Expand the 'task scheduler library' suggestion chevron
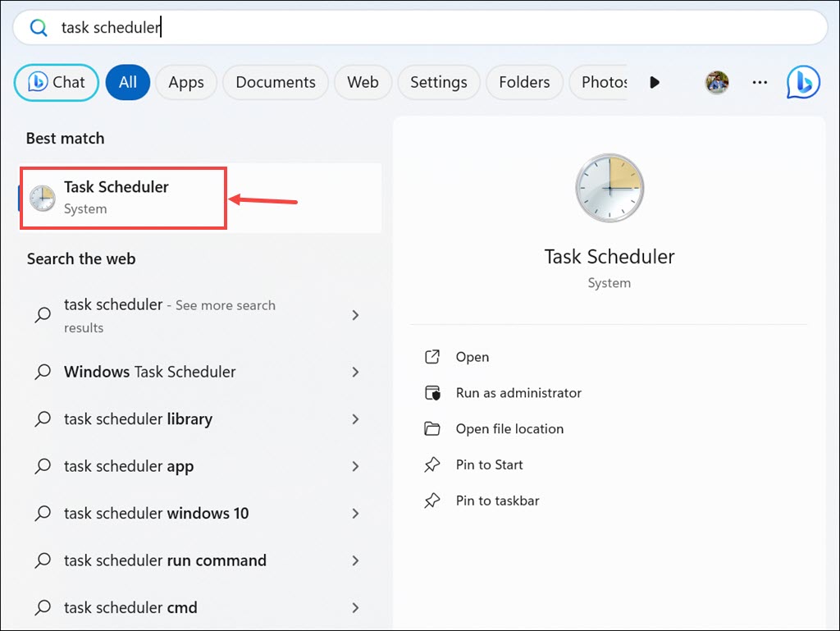The image size is (840, 631). tap(355, 419)
